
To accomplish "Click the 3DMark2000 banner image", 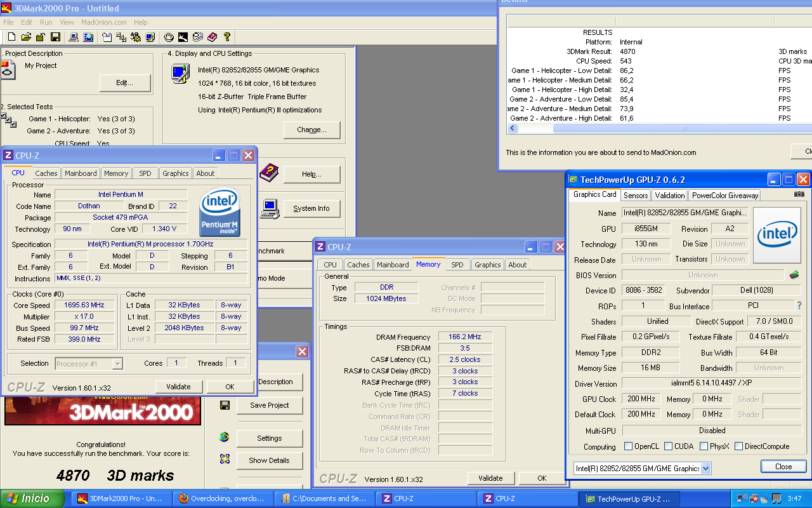I will 103,410.
